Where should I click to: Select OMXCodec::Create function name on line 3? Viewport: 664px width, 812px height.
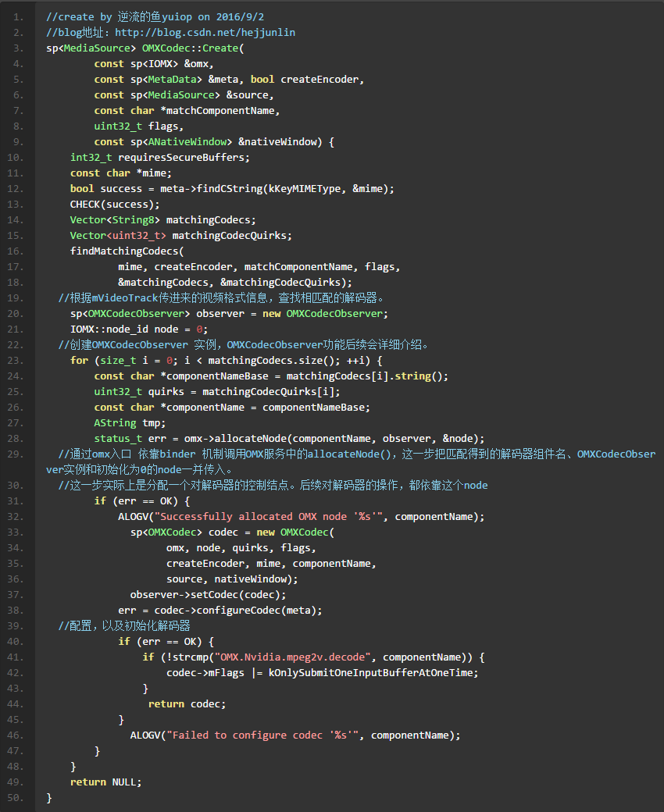(190, 48)
